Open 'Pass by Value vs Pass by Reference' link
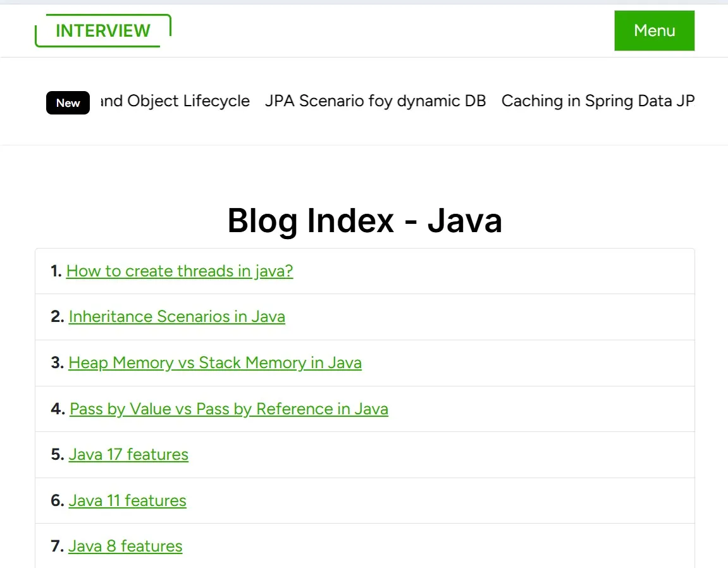 point(229,409)
